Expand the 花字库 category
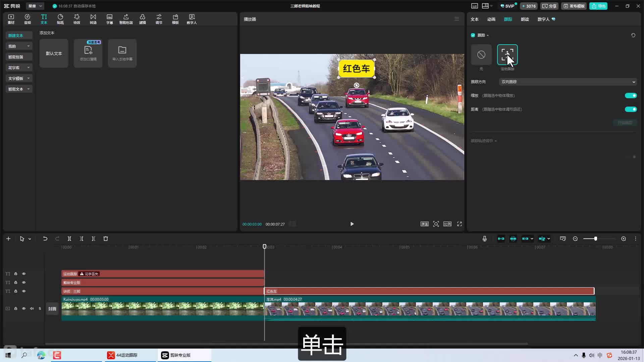 coord(19,68)
